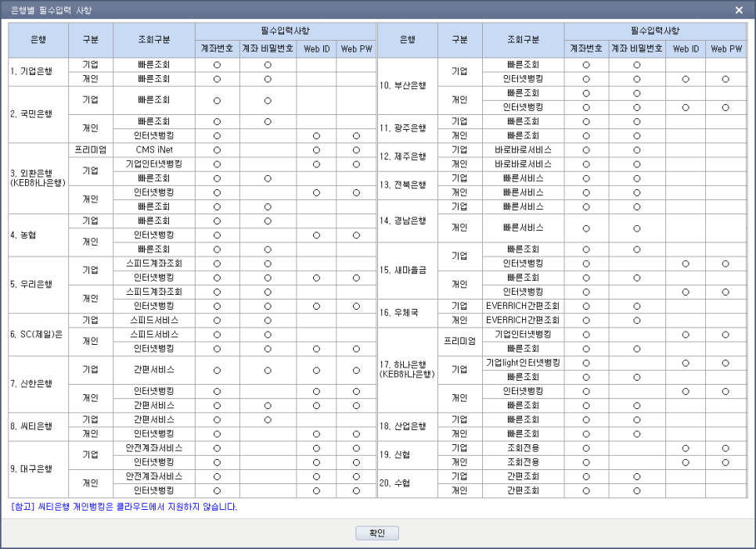This screenshot has width=756, height=549.
Task: Click 빠른조회 in 광주은행 개인 row
Action: 523,136
